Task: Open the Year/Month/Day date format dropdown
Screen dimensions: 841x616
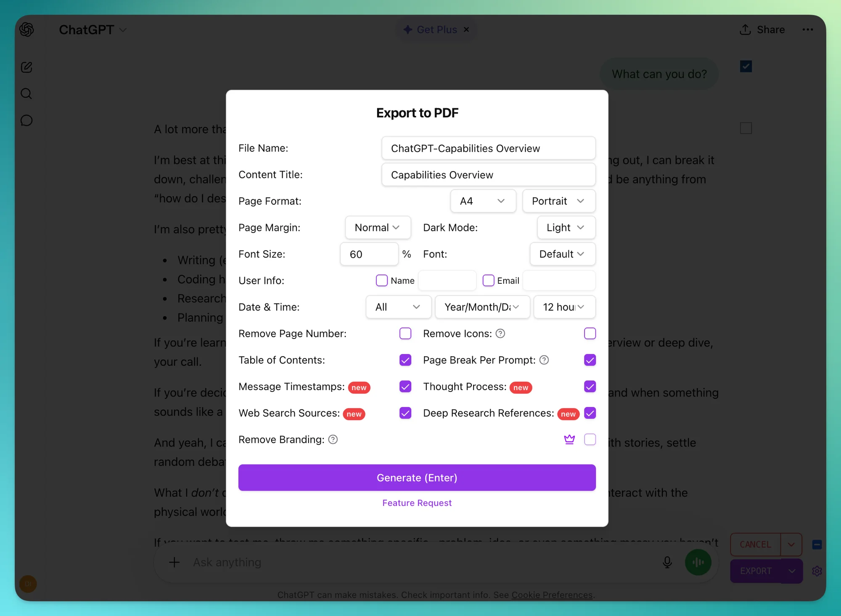Action: (x=482, y=307)
